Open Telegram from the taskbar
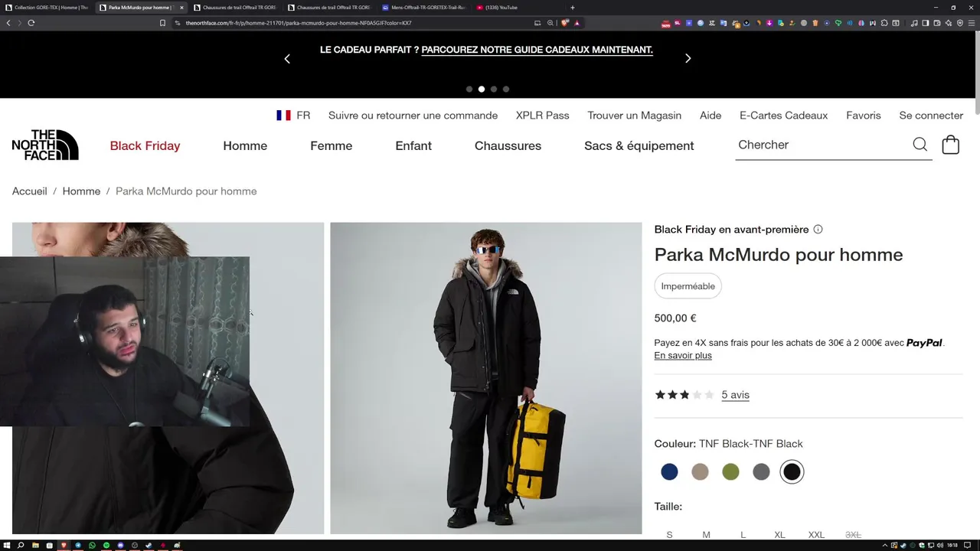980x551 pixels. [77, 546]
